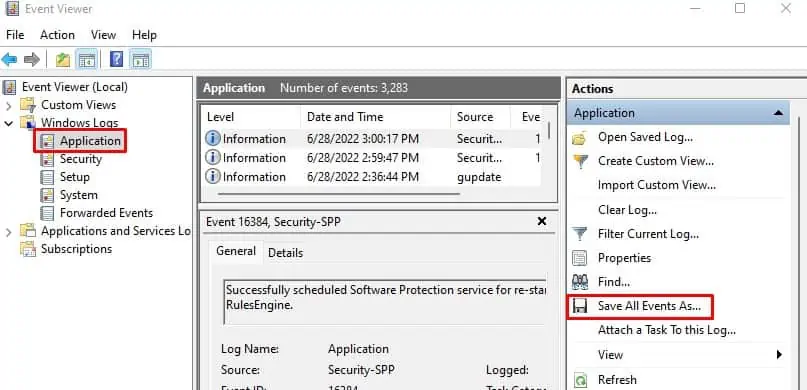Screen dimensions: 807x390
Task: Click Open Saved Log... action
Action: [x=645, y=137]
